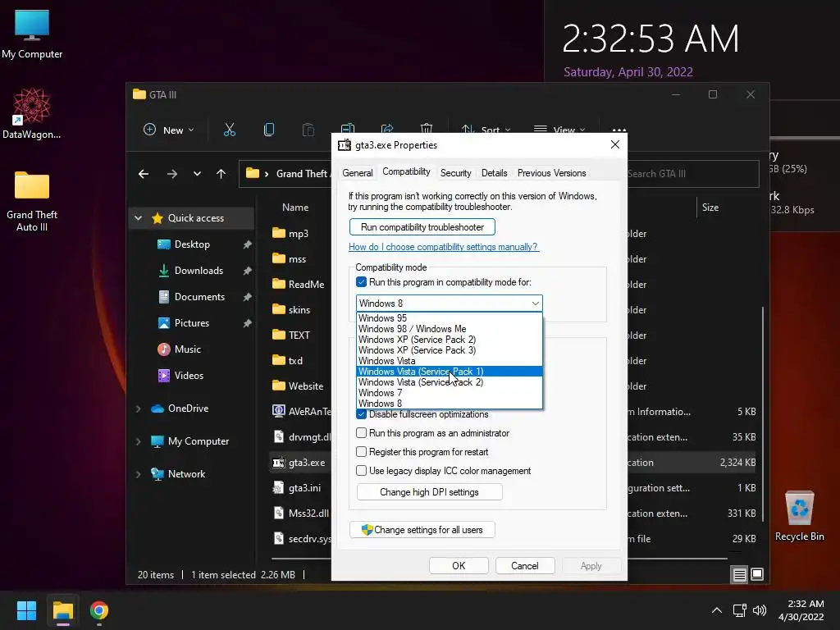The height and width of the screenshot is (630, 840).
Task: Select Pictures in Quick access sidebar
Action: coord(191,323)
